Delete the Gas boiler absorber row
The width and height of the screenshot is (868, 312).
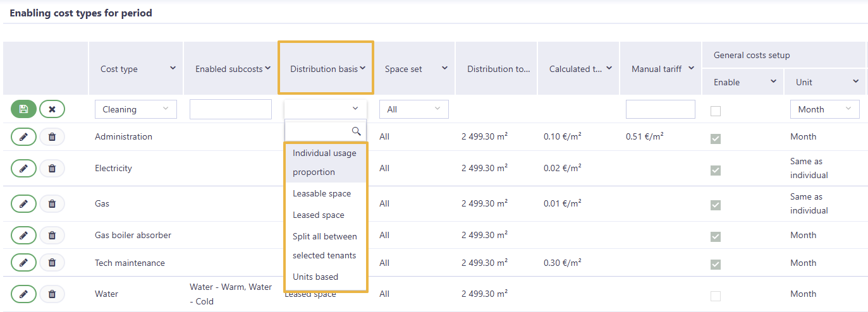tap(52, 235)
